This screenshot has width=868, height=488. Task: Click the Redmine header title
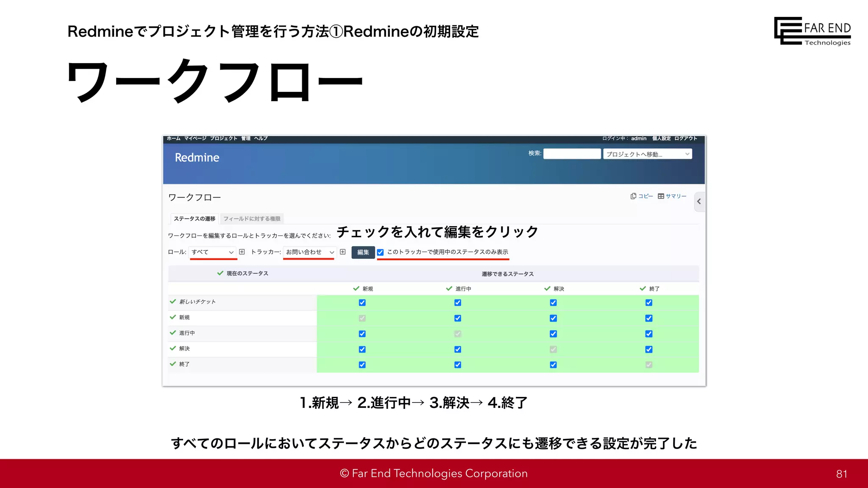coord(197,158)
